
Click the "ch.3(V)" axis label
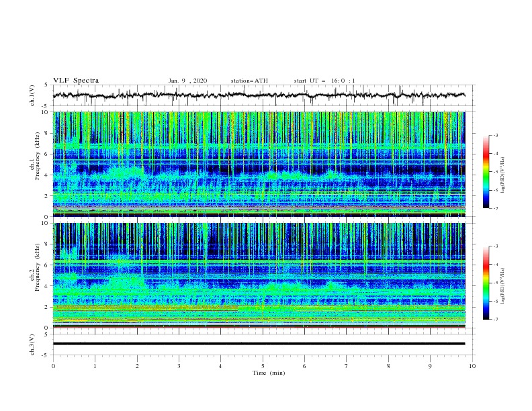coord(32,345)
